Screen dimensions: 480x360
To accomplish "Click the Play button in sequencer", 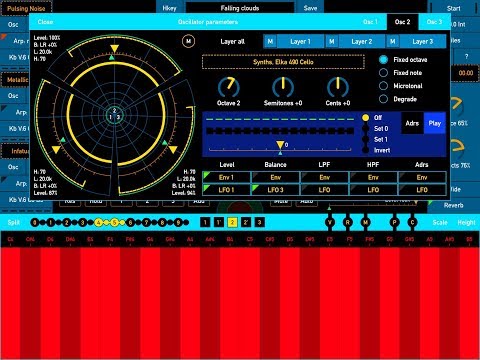I will click(x=435, y=123).
